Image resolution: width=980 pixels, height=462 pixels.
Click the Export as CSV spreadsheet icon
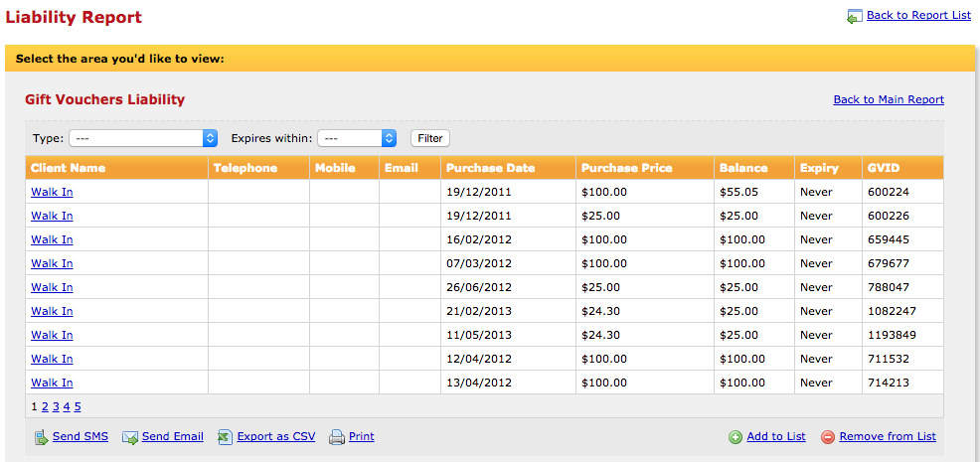(225, 437)
